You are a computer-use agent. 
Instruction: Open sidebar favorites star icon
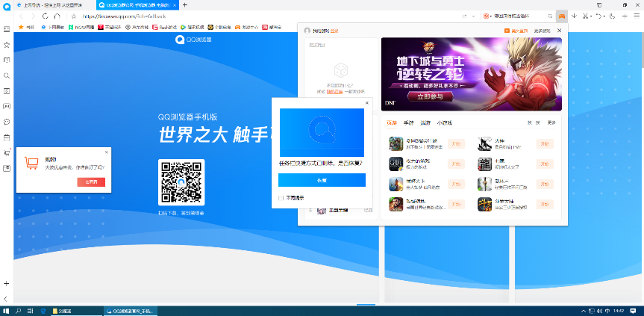[x=7, y=44]
